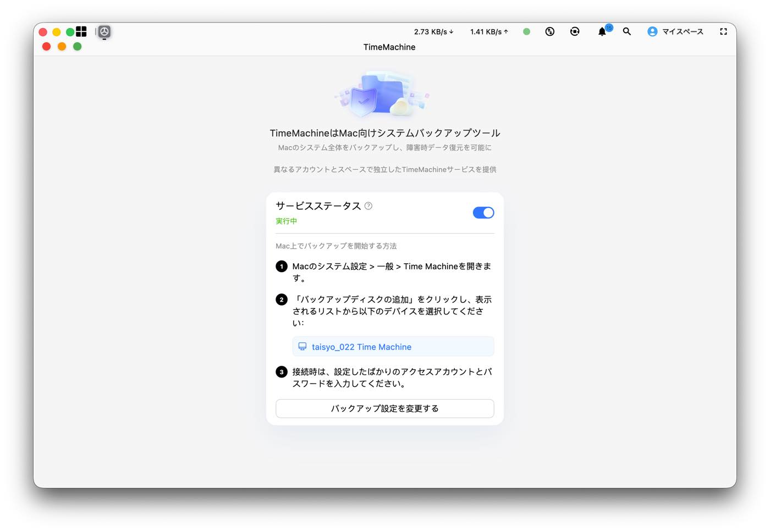The height and width of the screenshot is (532, 770).
Task: Open the transfer tasks icon
Action: (549, 32)
